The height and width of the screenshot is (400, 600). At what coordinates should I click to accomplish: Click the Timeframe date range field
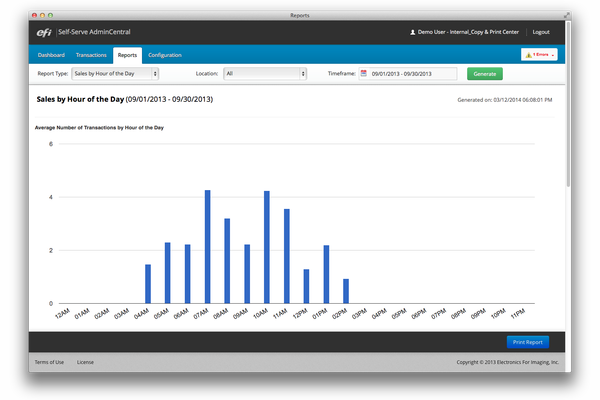click(408, 73)
